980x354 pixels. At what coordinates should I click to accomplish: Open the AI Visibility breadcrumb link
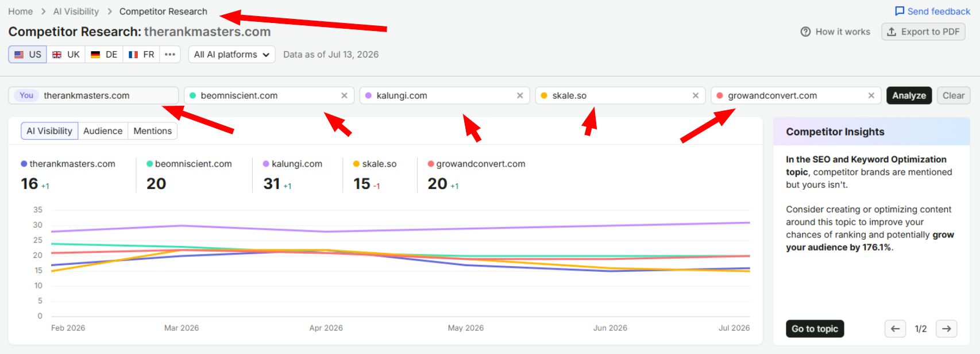(x=76, y=11)
